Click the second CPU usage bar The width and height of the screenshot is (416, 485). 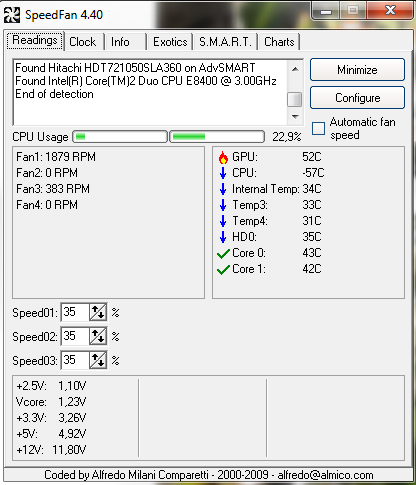click(x=217, y=137)
